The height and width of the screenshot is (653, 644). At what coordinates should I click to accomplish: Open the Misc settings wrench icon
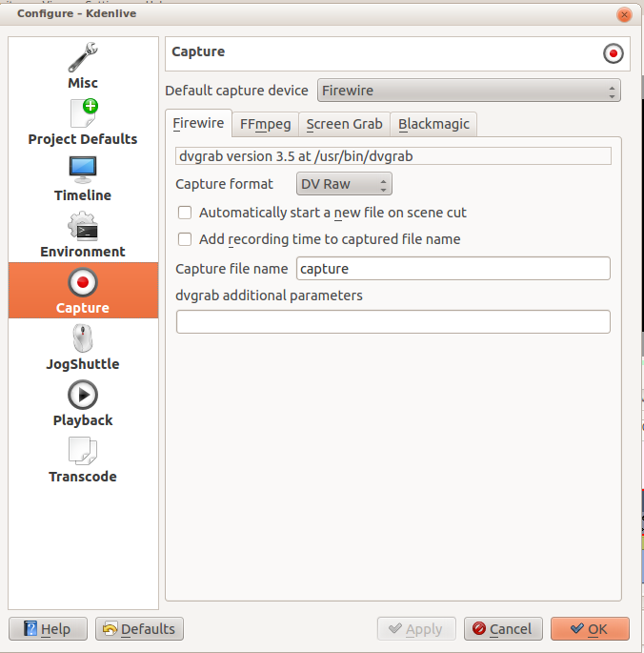click(x=83, y=57)
